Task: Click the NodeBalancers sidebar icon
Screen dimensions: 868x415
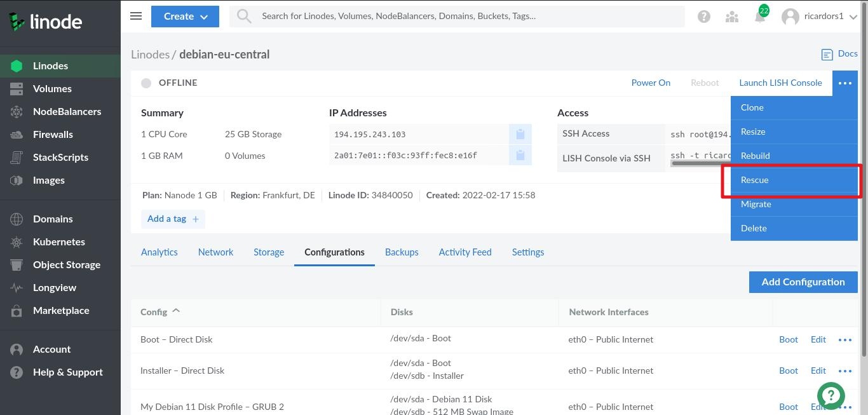Action: click(17, 112)
